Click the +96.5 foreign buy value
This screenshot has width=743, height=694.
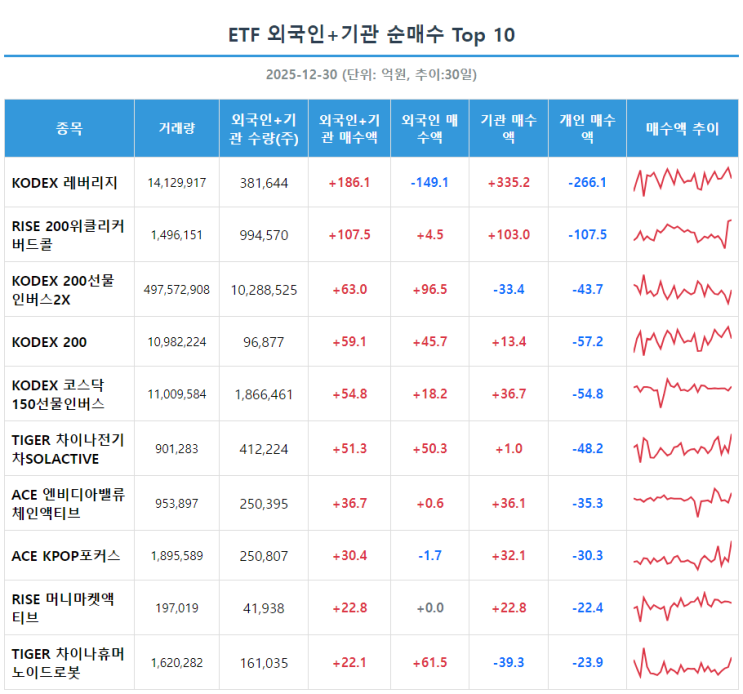click(x=430, y=290)
